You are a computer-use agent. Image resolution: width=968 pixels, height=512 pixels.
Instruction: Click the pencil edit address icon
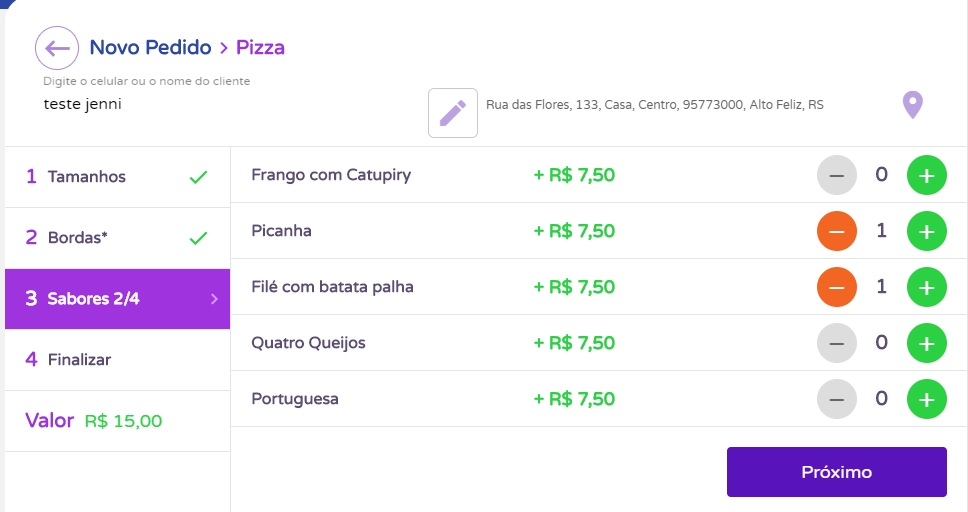click(453, 113)
